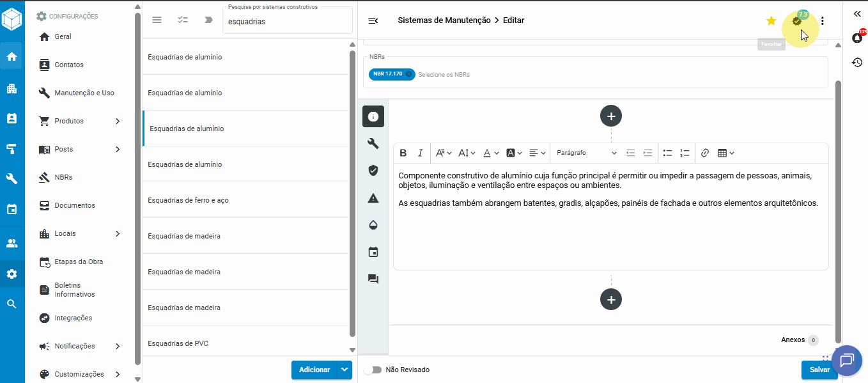
Task: Click the insert link icon
Action: pyautogui.click(x=705, y=153)
